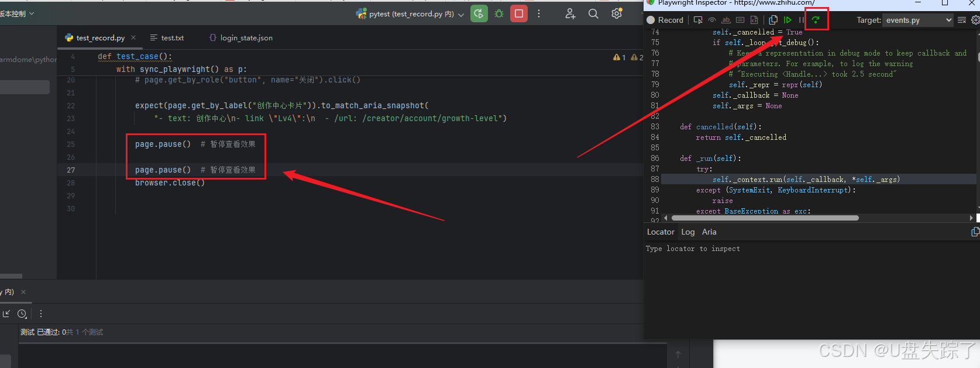980x368 pixels.
Task: Click def test_case() sticky line
Action: tap(135, 56)
